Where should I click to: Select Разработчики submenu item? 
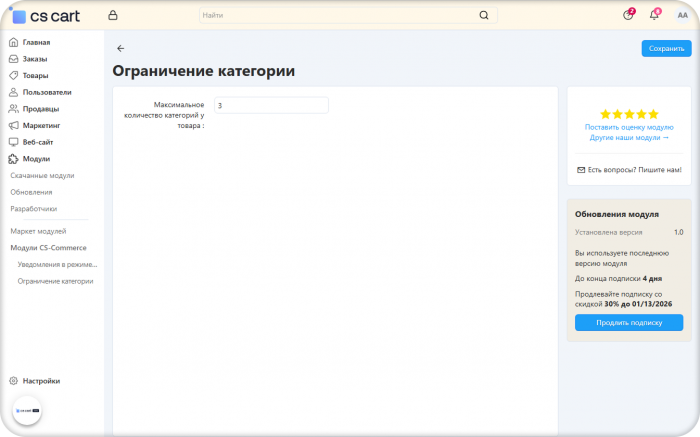33,208
